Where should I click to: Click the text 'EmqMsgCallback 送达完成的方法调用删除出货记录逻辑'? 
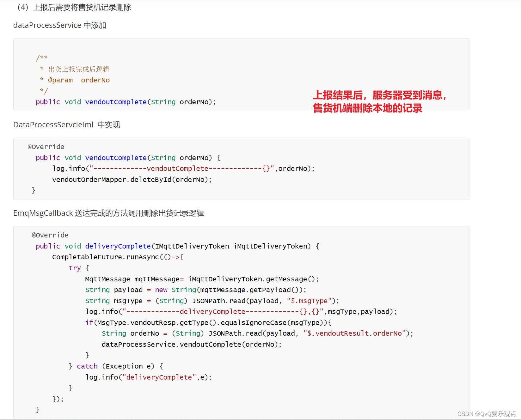click(x=108, y=213)
